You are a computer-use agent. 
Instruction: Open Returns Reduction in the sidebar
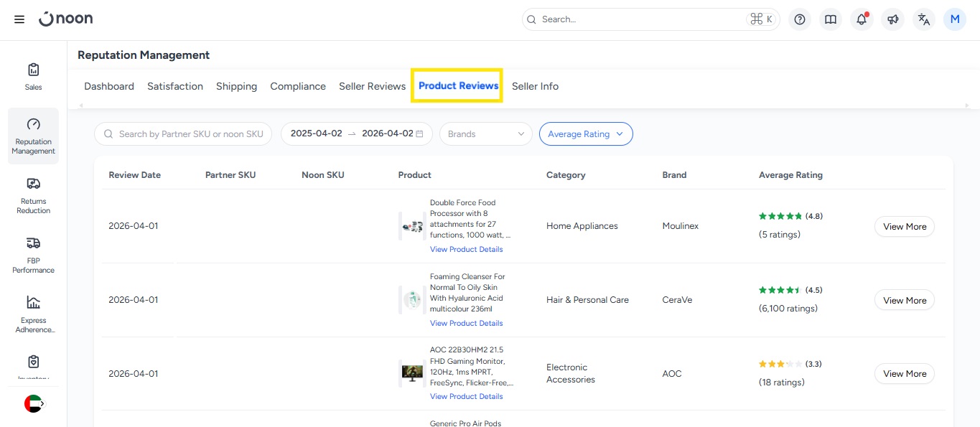[x=33, y=196]
